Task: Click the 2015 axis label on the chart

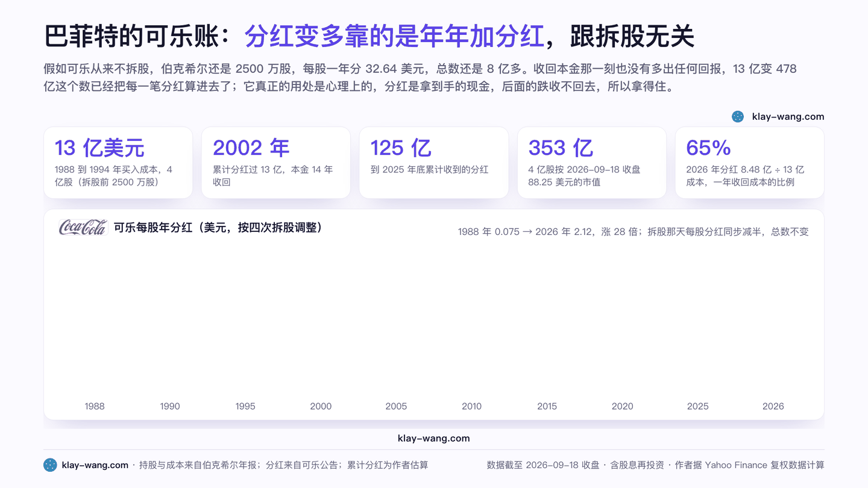Action: [547, 406]
